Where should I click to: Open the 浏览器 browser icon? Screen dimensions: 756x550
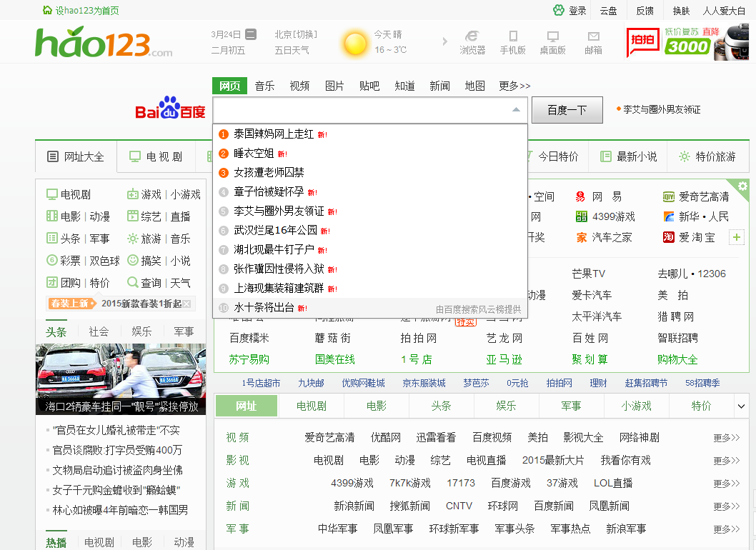coord(471,41)
